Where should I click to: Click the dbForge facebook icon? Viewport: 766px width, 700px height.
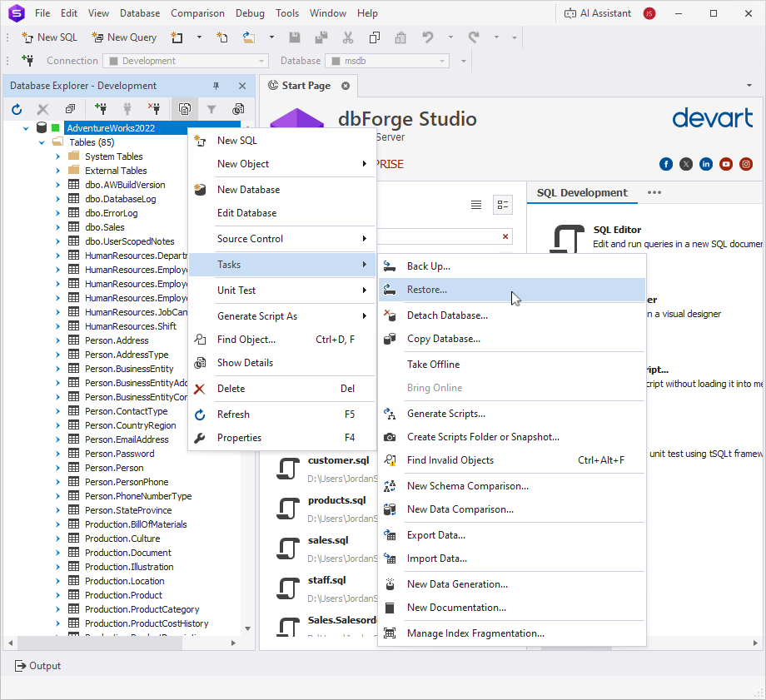point(666,164)
